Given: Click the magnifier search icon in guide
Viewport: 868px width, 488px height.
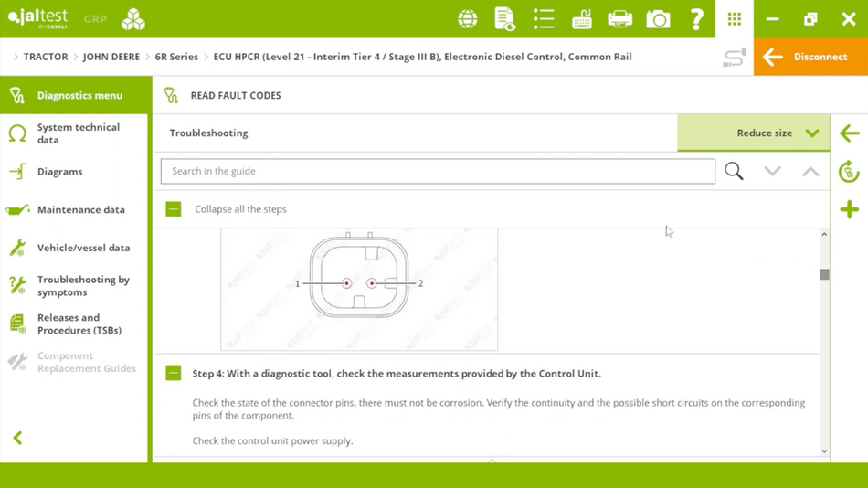Looking at the screenshot, I should coord(734,171).
